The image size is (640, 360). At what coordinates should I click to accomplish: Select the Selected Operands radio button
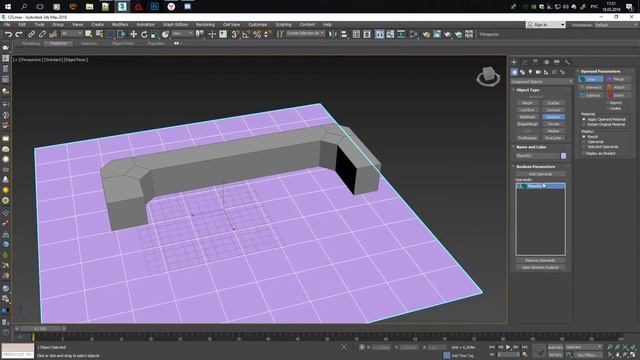584,147
